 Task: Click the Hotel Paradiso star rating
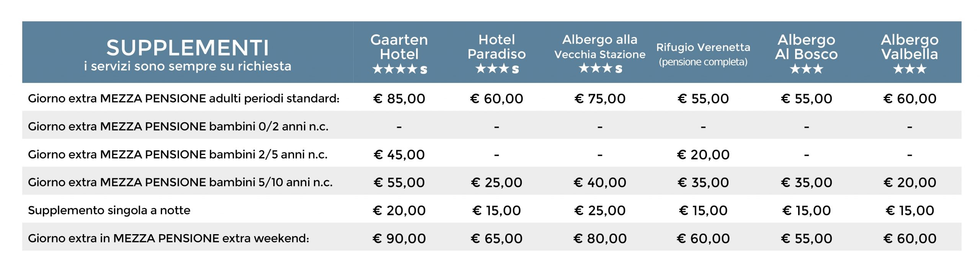click(497, 69)
